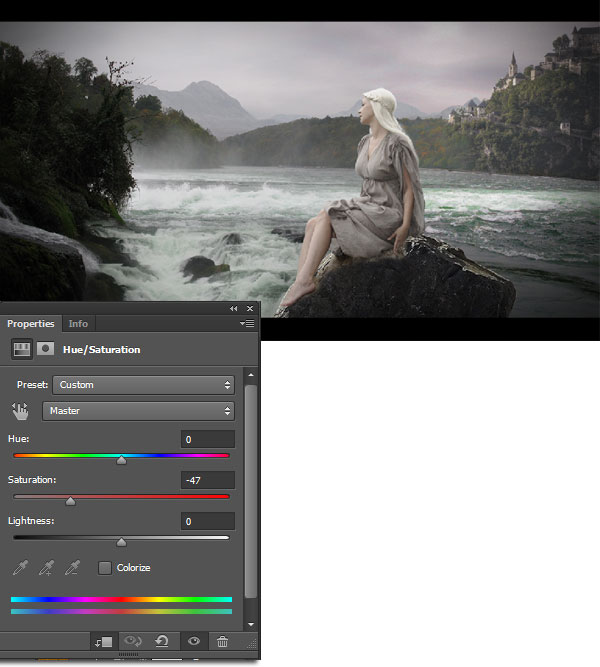This screenshot has width=600, height=667.
Task: Clip adjustment to the layer below
Action: (x=102, y=642)
